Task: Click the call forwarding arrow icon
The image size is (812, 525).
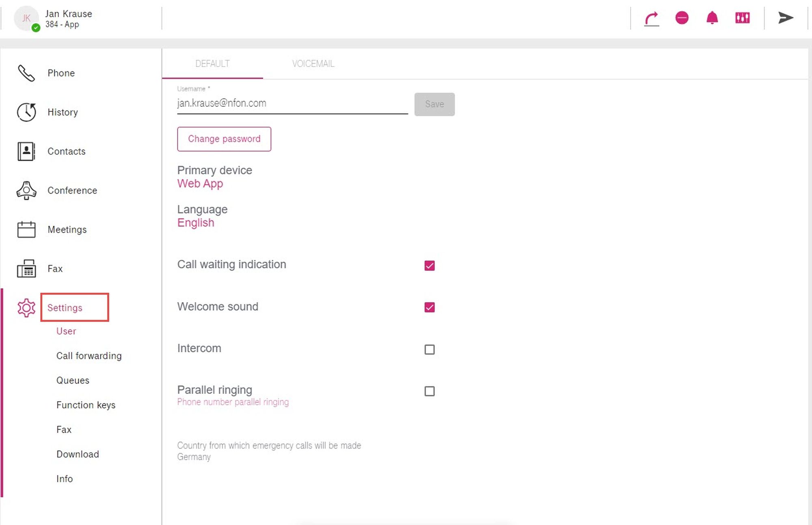Action: coord(652,19)
